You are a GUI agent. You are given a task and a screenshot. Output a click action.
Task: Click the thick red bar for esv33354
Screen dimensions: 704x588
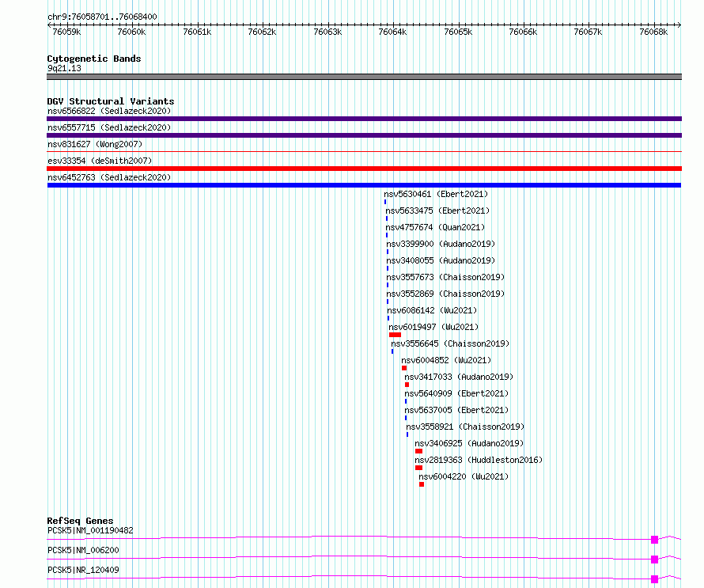(364, 169)
